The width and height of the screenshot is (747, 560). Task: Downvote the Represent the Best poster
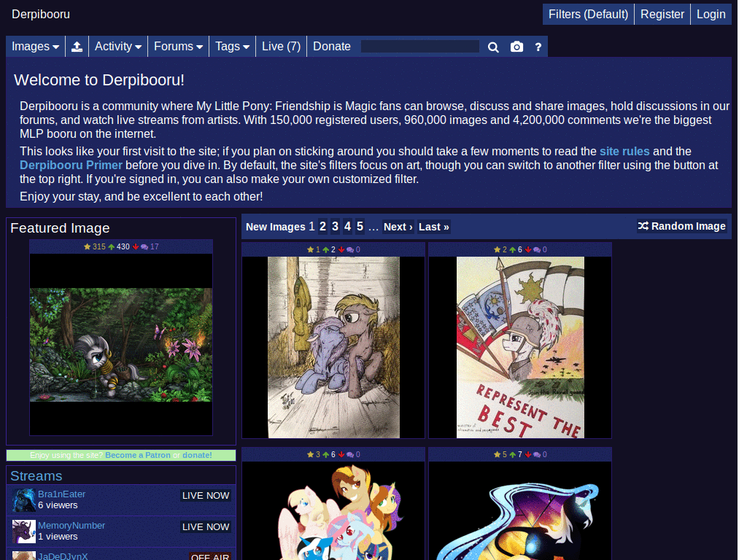tap(528, 249)
